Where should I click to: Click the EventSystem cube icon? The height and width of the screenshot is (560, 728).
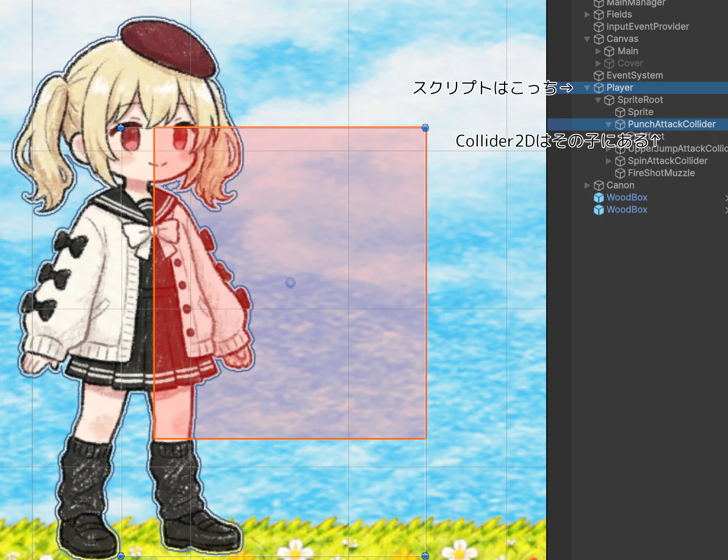599,76
